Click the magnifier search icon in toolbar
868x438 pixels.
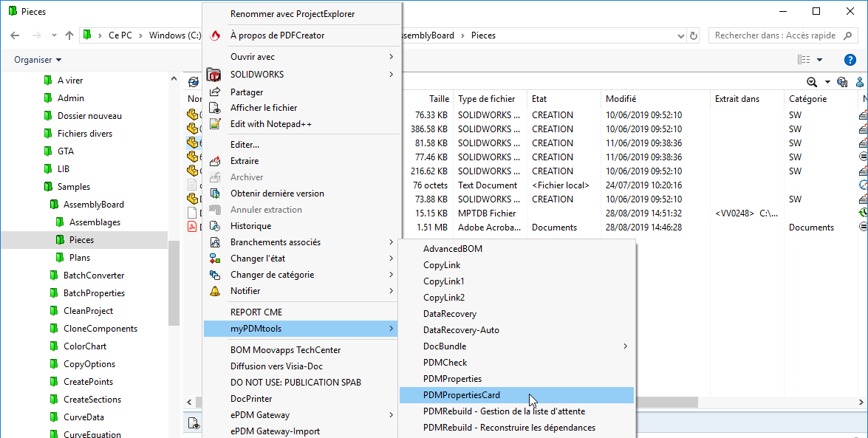pos(812,82)
